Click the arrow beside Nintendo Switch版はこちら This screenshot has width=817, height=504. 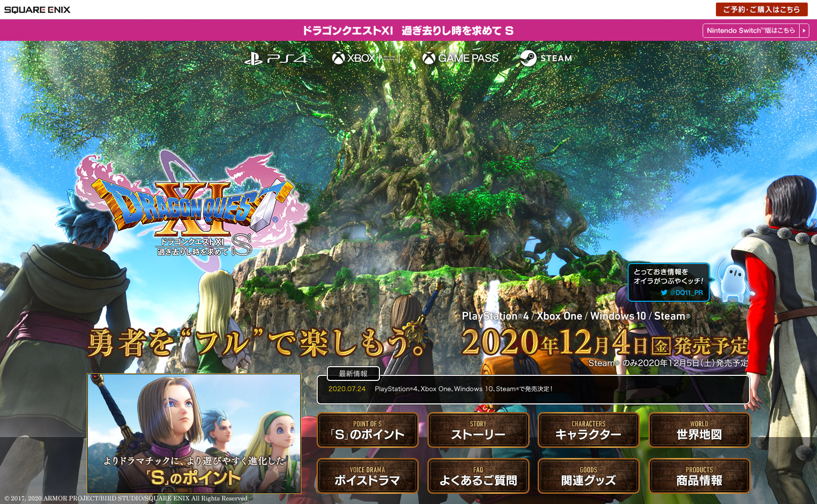click(x=804, y=31)
